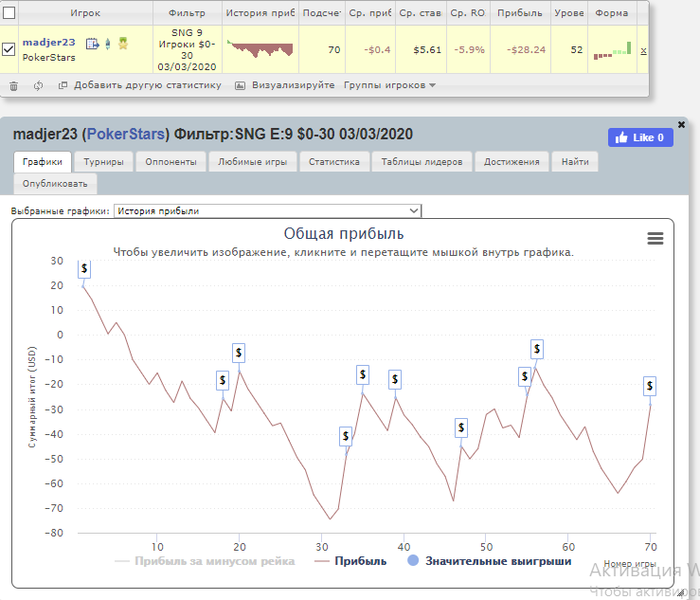Click the -5.9% ROI value

tap(469, 50)
